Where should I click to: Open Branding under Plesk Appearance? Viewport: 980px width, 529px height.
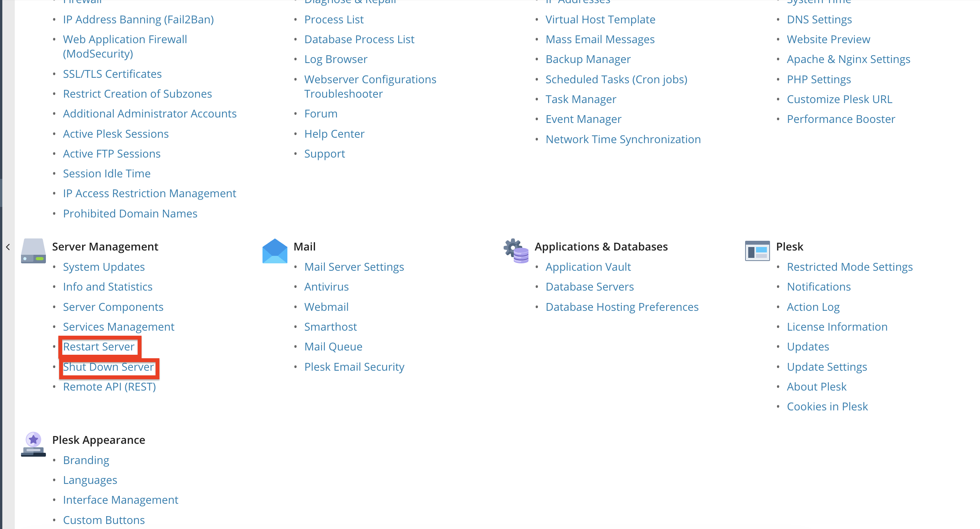(x=86, y=460)
